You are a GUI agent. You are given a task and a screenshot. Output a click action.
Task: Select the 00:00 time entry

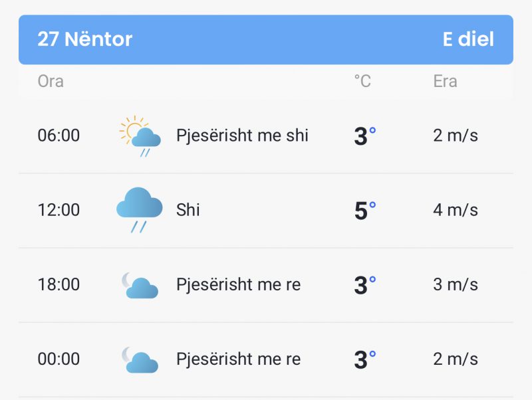(x=59, y=359)
